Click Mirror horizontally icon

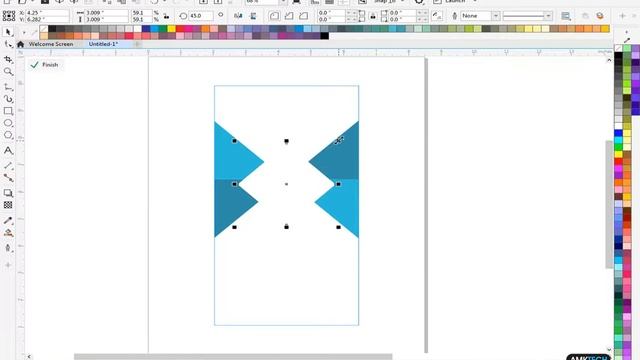pos(238,16)
